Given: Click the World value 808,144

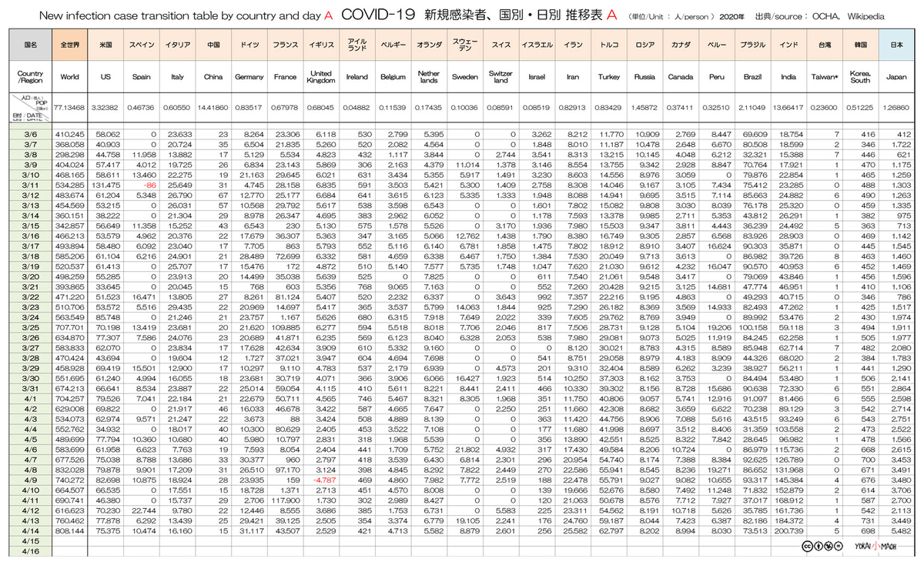Looking at the screenshot, I should point(69,531).
